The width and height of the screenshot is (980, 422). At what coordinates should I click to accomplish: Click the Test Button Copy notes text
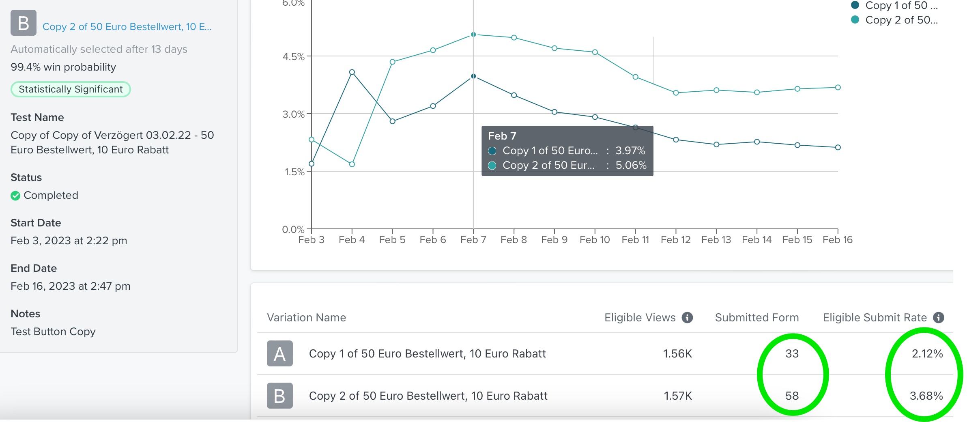tap(53, 332)
